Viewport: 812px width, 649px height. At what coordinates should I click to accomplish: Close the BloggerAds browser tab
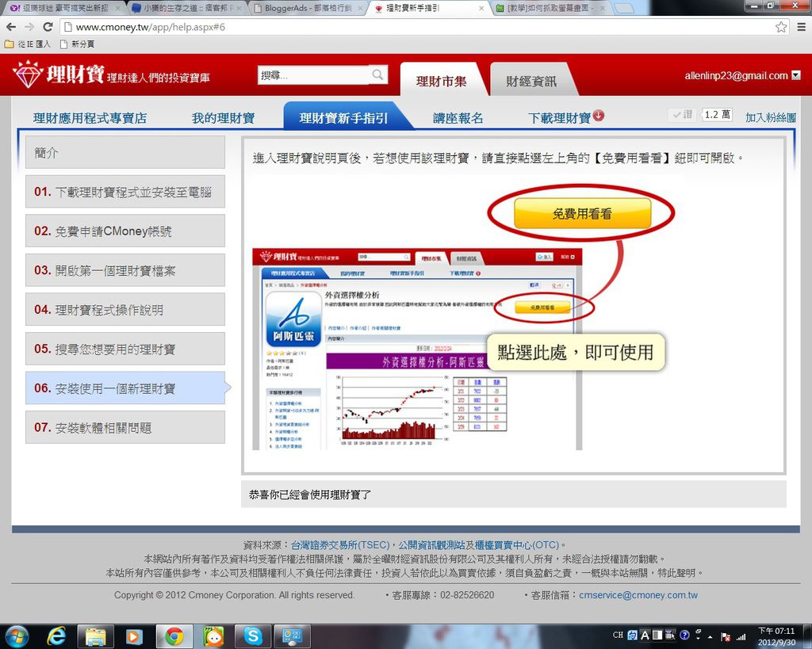pos(361,8)
